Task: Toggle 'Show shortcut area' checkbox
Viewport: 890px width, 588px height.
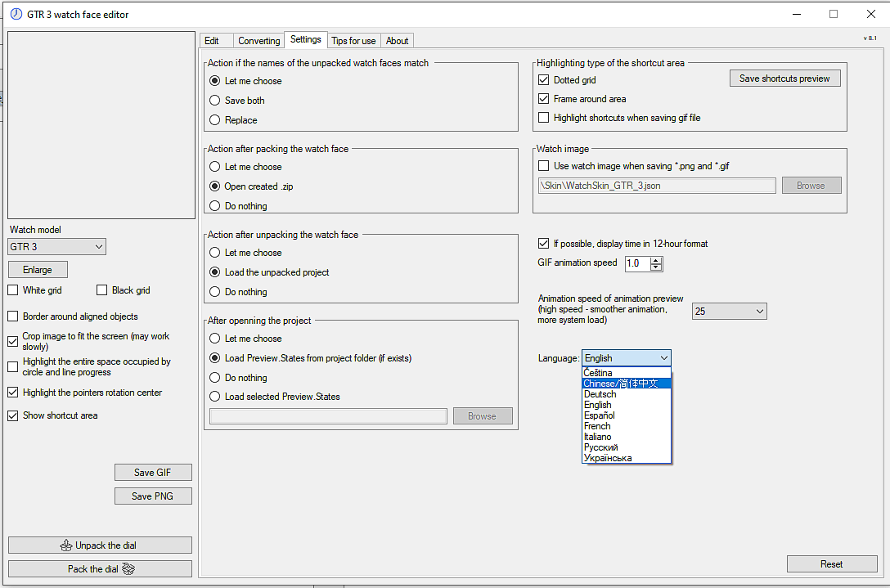Action: pos(12,415)
